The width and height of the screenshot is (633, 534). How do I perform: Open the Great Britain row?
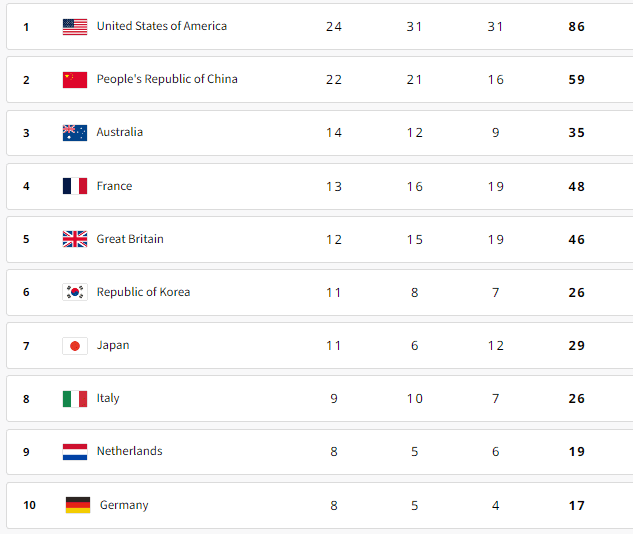coord(320,239)
